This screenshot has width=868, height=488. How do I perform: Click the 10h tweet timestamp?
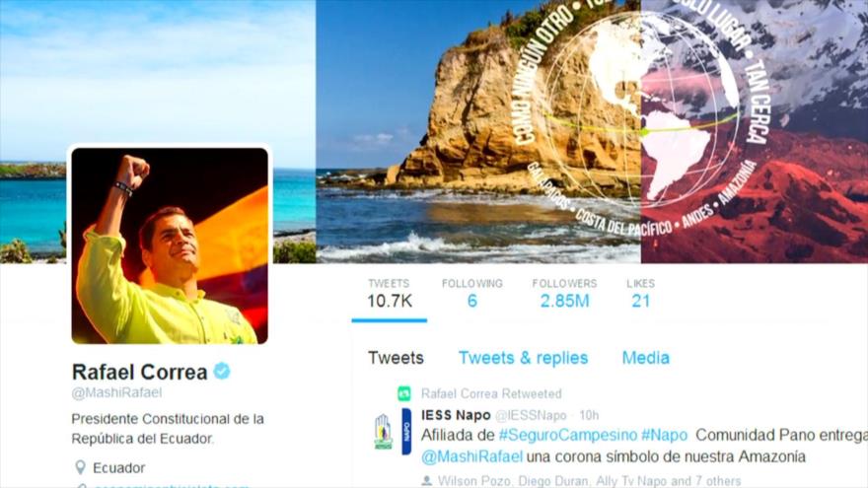(589, 415)
